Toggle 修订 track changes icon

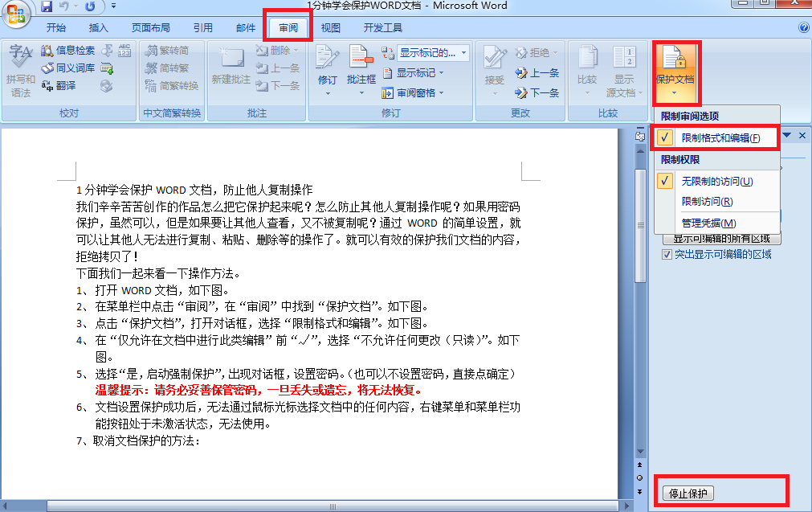[x=327, y=58]
